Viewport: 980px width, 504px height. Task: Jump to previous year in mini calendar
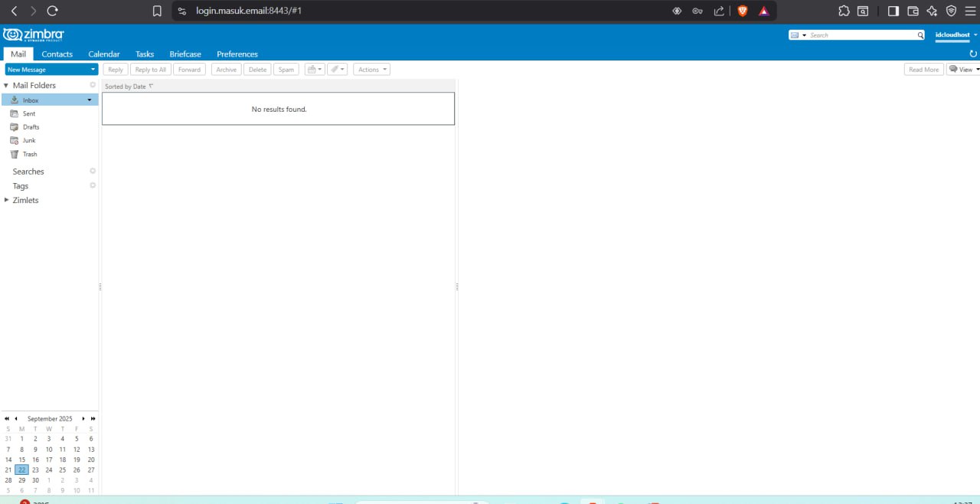point(7,419)
